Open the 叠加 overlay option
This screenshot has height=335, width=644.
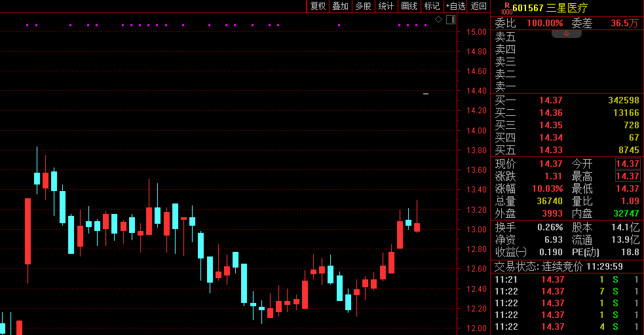341,6
